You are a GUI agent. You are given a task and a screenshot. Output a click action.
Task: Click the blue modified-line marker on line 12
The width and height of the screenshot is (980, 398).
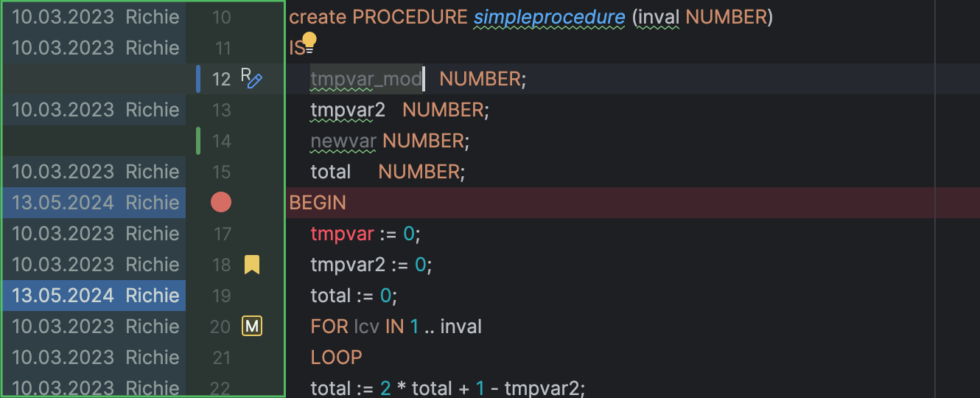pos(198,79)
